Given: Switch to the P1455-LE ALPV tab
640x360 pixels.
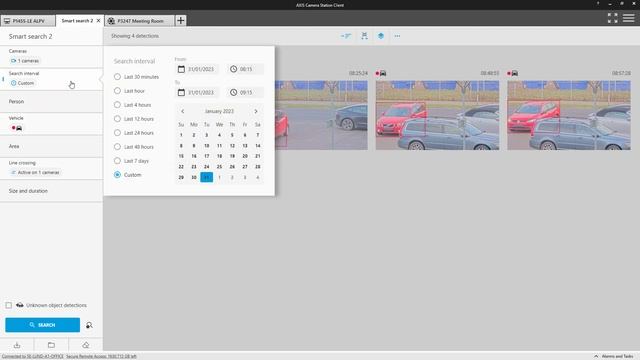Looking at the screenshot, I should point(28,20).
